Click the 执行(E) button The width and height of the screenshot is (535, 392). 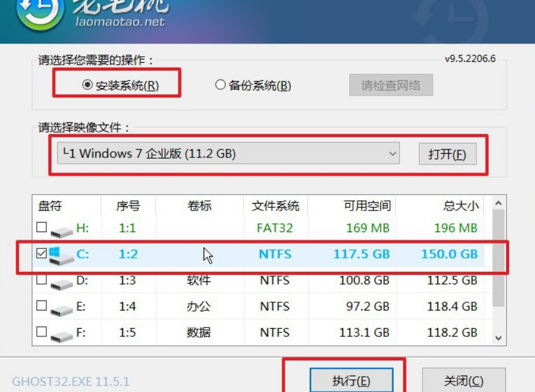point(352,381)
